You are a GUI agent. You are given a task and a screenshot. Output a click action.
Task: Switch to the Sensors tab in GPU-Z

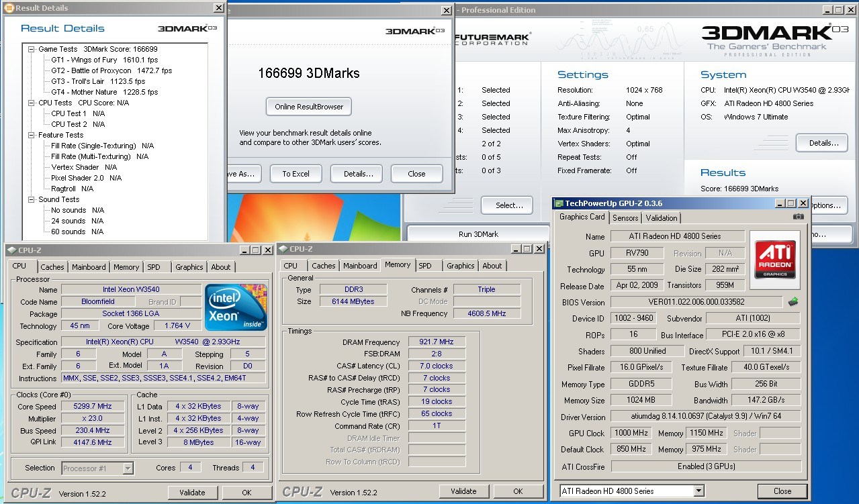625,218
